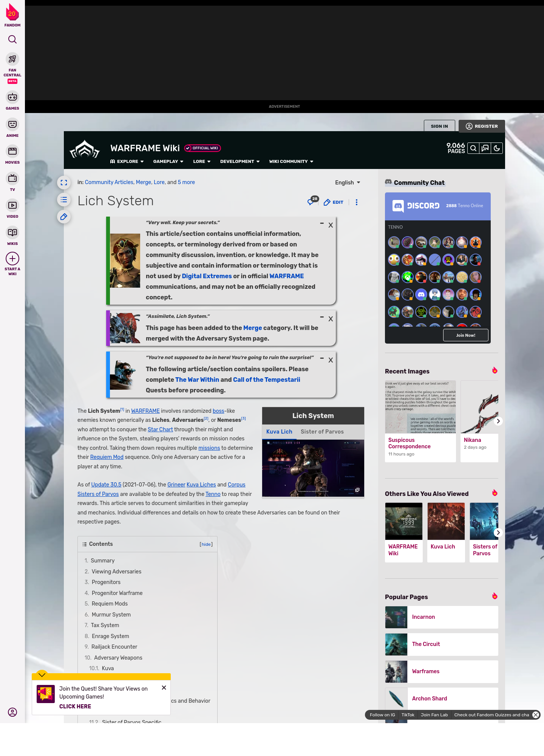The image size is (544, 756).
Task: Open the TV sidebar icon
Action: coord(12,178)
